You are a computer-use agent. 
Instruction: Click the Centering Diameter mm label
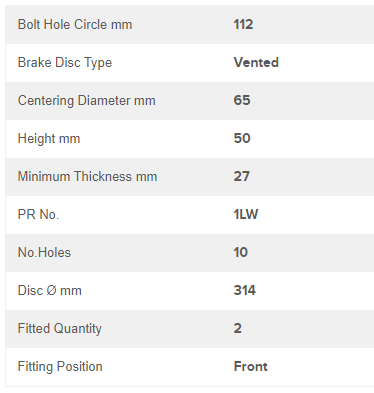click(87, 101)
